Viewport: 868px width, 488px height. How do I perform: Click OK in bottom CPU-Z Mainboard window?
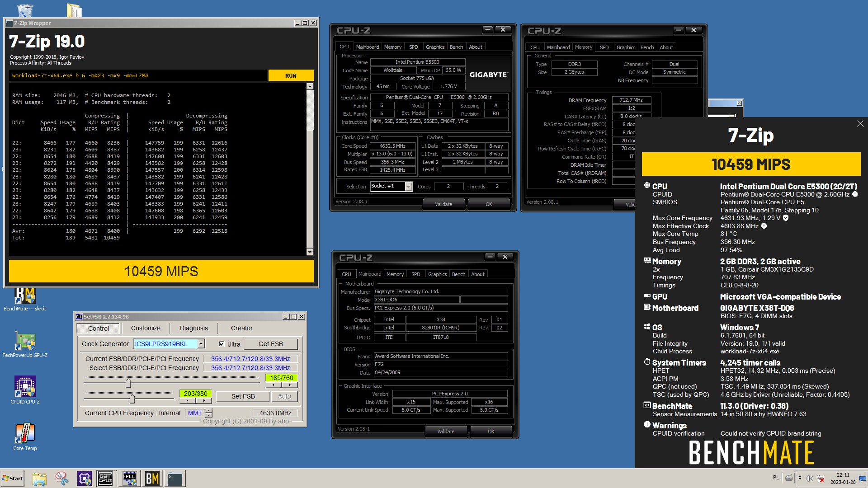tap(491, 432)
